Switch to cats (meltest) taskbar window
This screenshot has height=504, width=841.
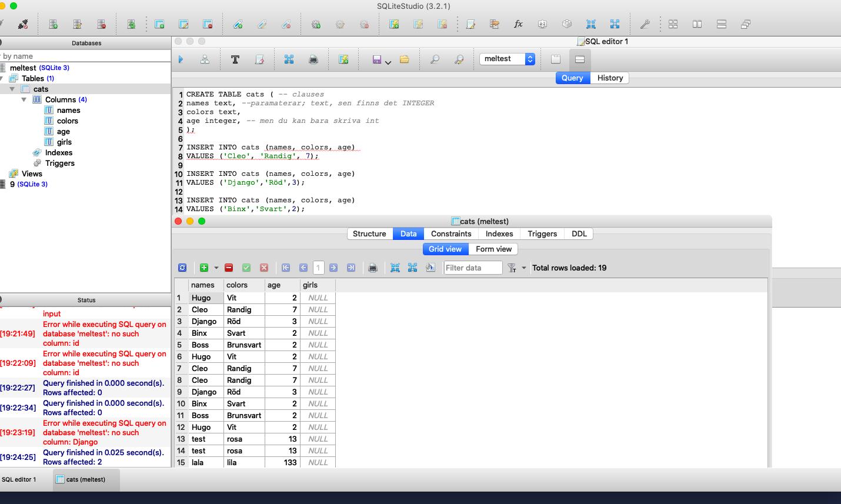tap(86, 479)
